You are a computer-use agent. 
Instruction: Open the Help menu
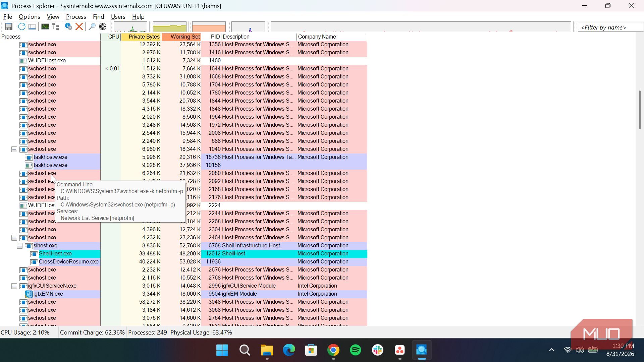click(x=138, y=17)
